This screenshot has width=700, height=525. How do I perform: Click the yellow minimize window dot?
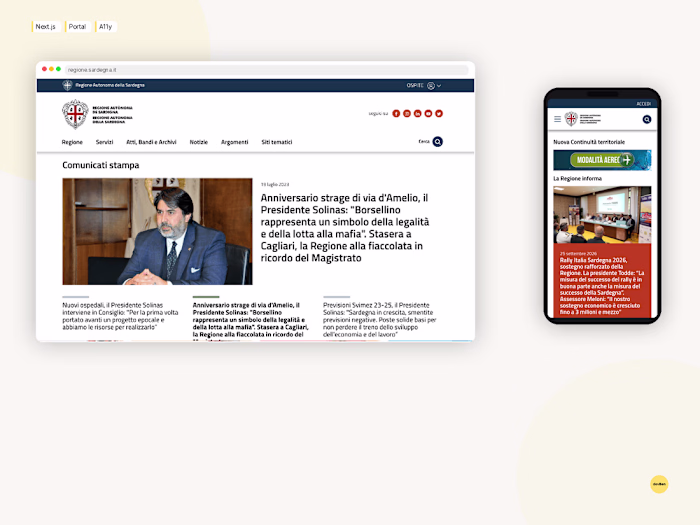coord(51,69)
